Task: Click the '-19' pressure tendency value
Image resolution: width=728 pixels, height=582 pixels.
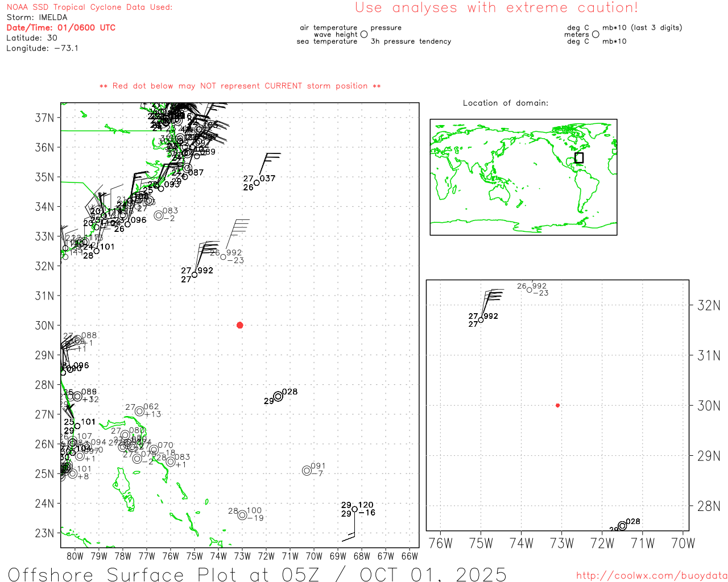Action: pyautogui.click(x=255, y=518)
